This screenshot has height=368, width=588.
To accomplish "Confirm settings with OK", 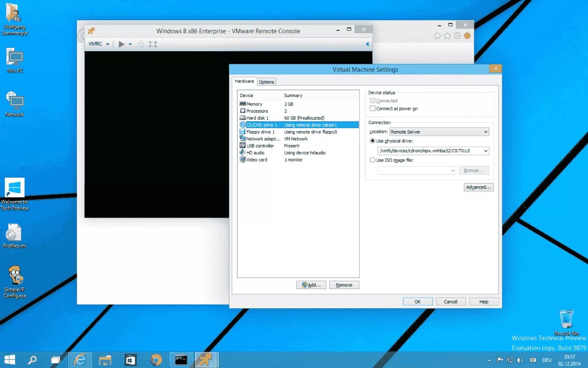I will pos(418,302).
